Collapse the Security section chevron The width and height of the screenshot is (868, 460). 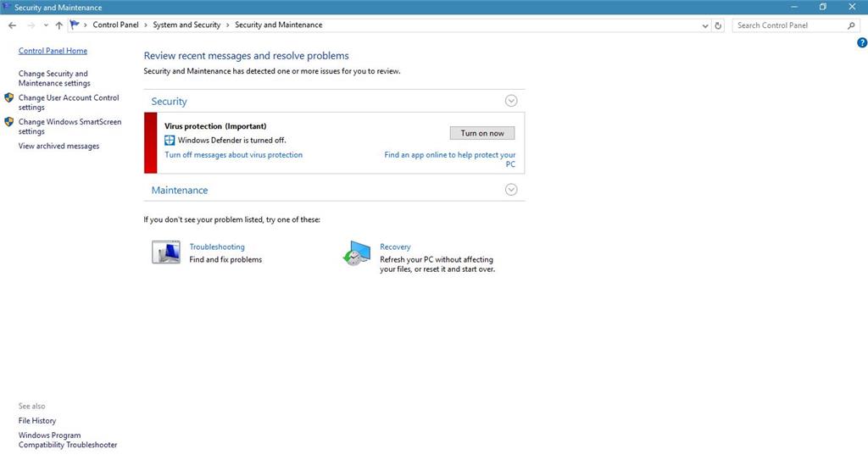[511, 101]
